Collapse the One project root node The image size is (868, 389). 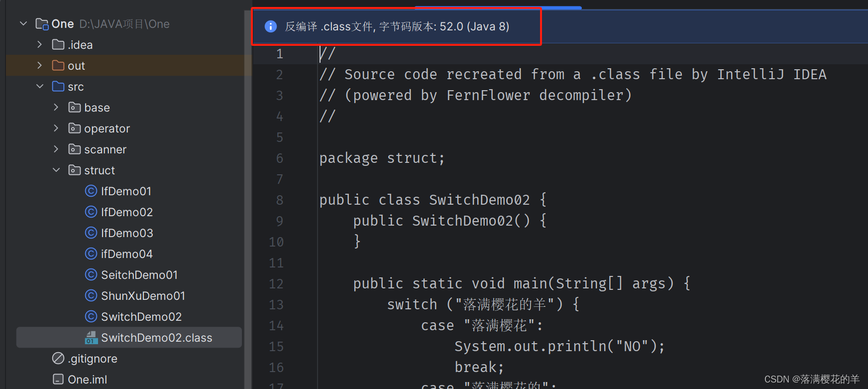point(23,23)
